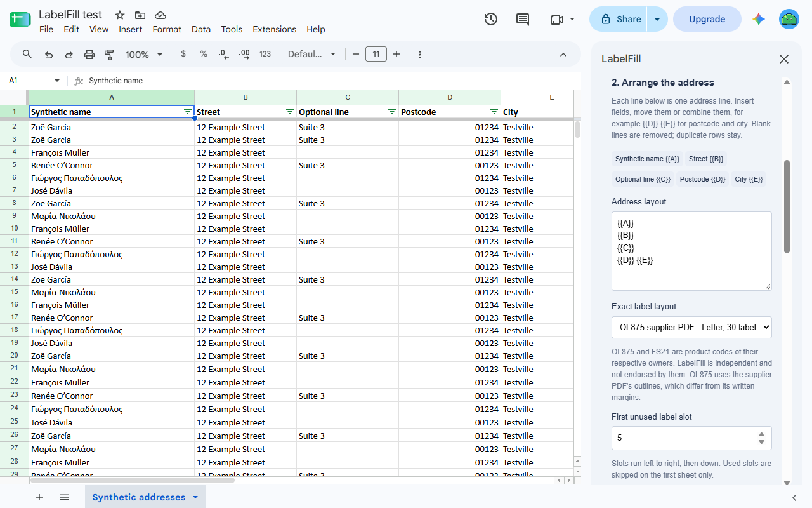
Task: Open the Google account avatar
Action: coord(789,19)
